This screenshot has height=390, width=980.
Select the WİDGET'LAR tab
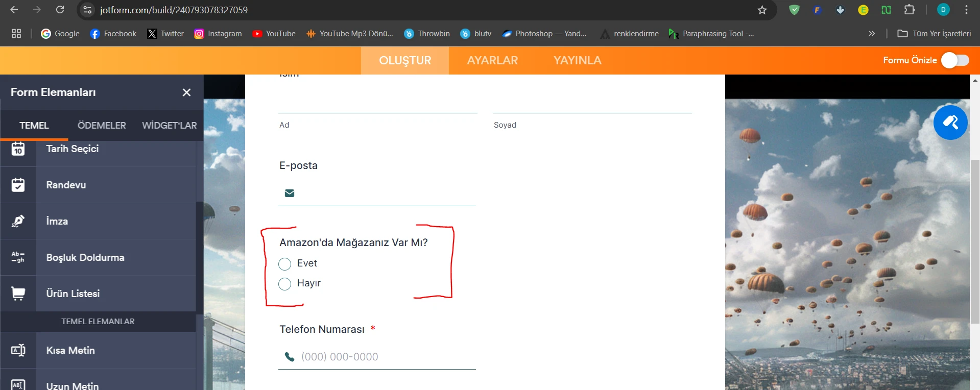169,126
